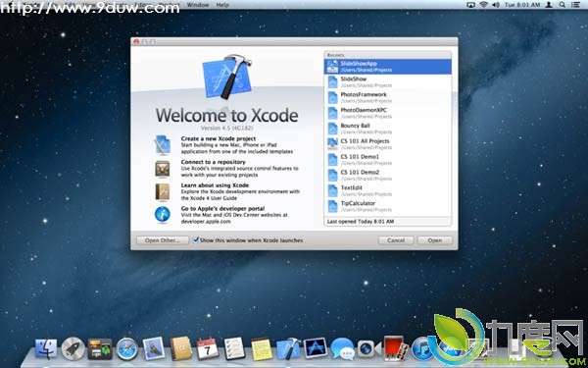This screenshot has height=368, width=588.
Task: Open Spotlight search magnifier icon
Action: pyautogui.click(x=563, y=5)
